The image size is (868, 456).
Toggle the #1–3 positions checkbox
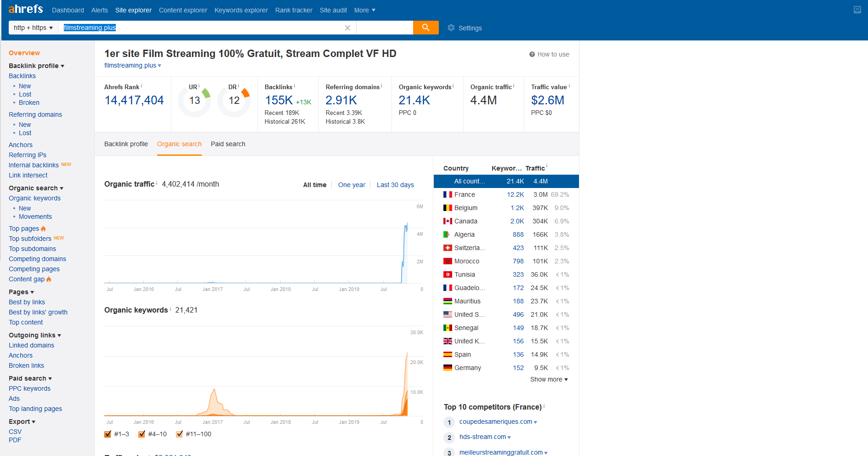pos(108,434)
